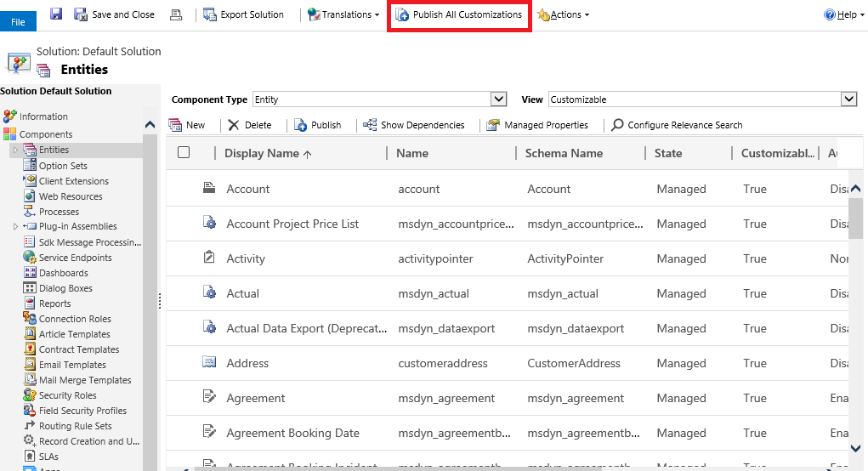Sort by Name column header
Screen dimensions: 868x471
(x=412, y=153)
